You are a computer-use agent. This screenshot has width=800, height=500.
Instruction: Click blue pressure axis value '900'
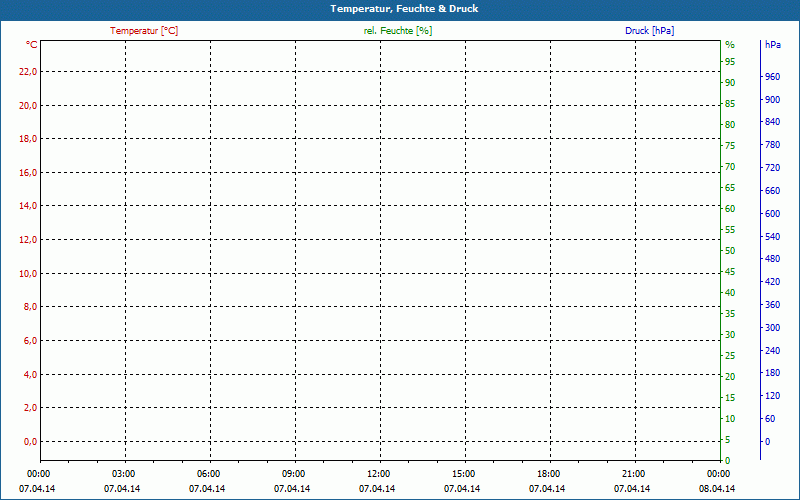[773, 99]
